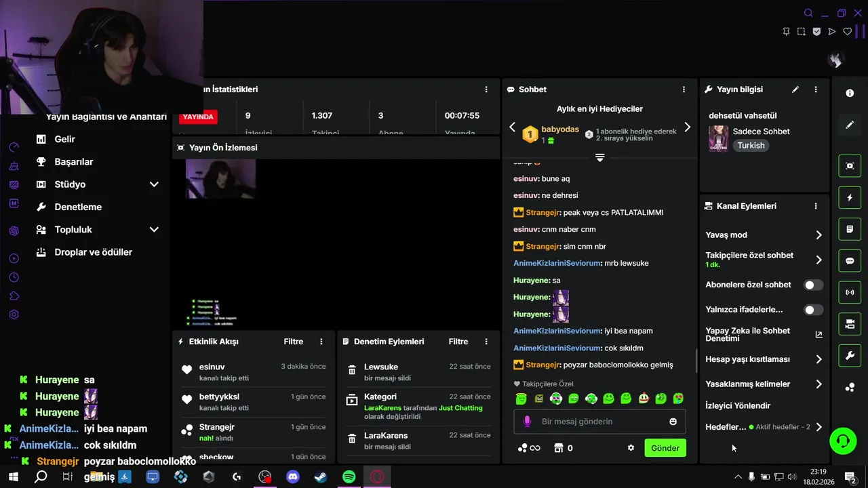Click the broadcast signal quick action
Screen dimensions: 868x488
pyautogui.click(x=850, y=293)
